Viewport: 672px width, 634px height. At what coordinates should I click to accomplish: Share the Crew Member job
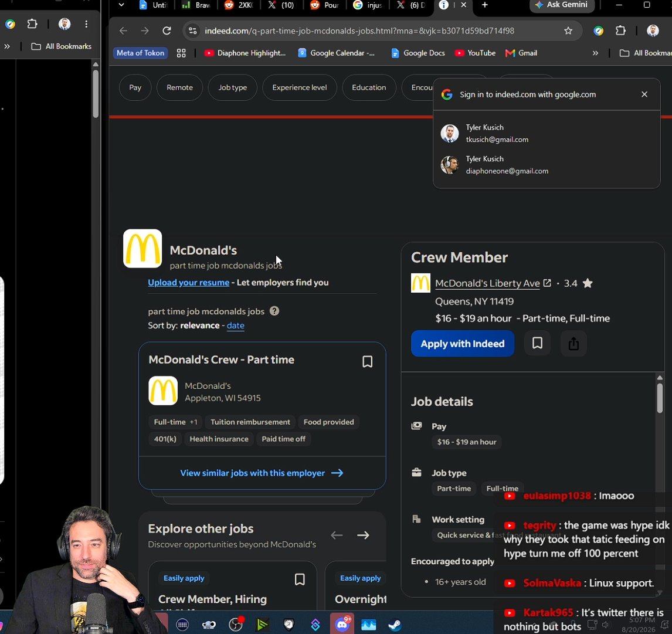click(x=573, y=343)
